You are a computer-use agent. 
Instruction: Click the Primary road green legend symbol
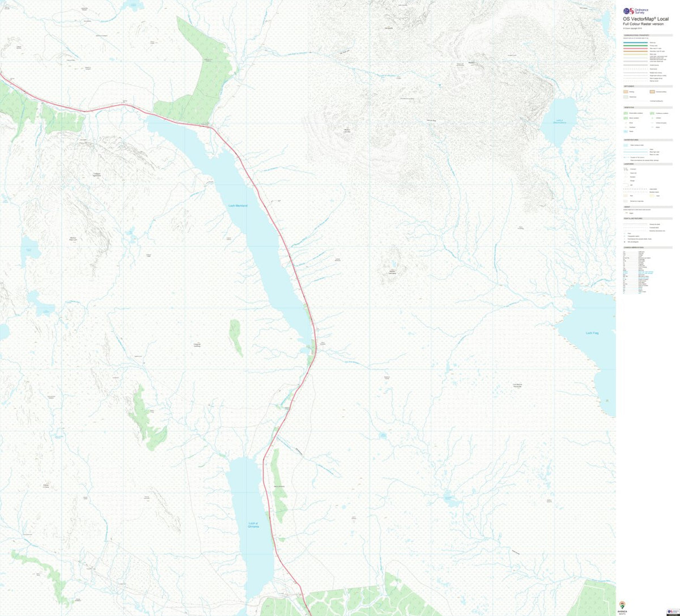tap(635, 46)
